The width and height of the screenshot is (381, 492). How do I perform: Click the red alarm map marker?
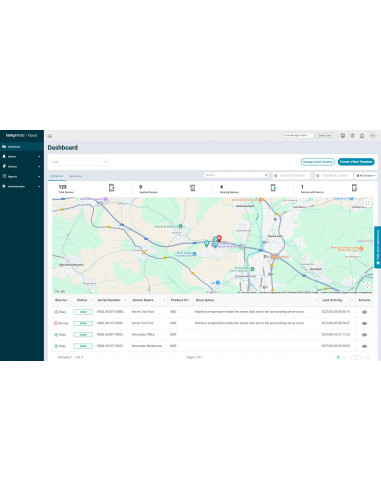pyautogui.click(x=219, y=238)
